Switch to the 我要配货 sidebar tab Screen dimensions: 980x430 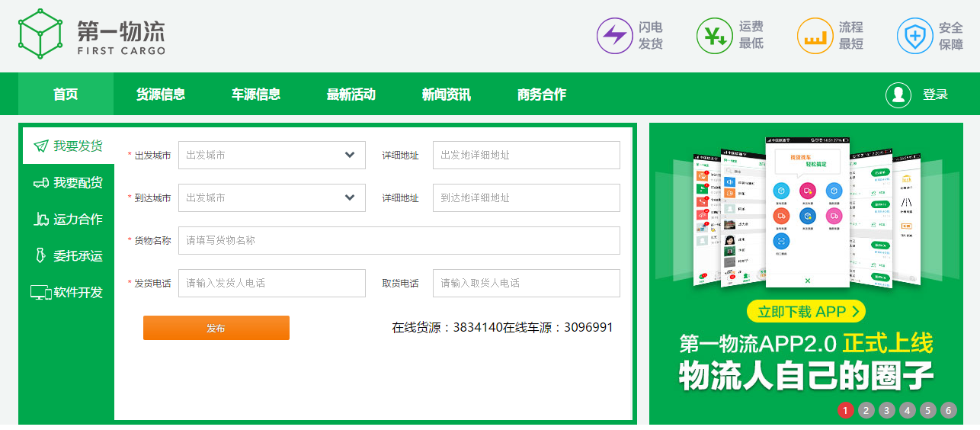(x=68, y=182)
